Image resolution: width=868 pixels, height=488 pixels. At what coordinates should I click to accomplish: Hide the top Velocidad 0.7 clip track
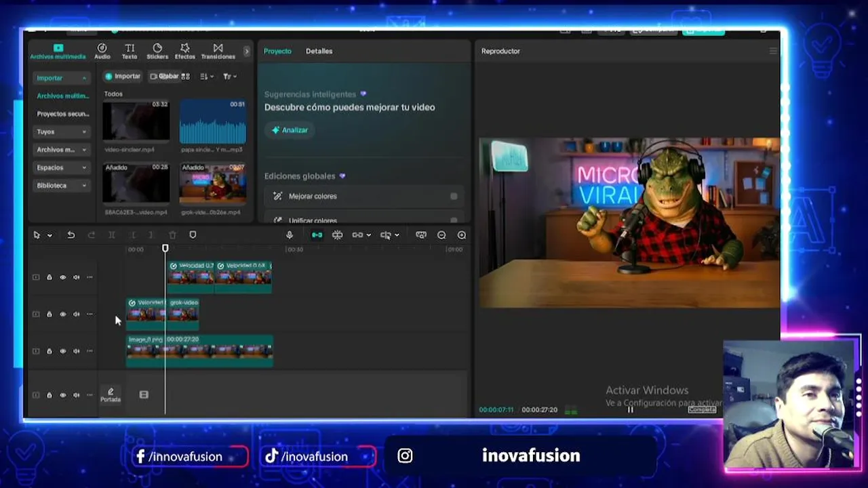click(62, 277)
